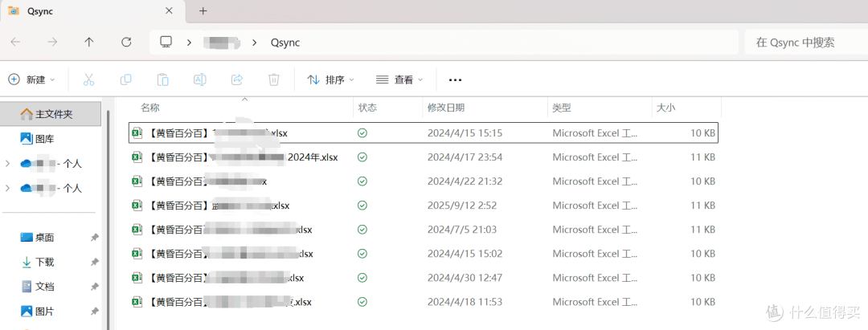Click Qsync in the address breadcrumb
The image size is (868, 330).
285,43
